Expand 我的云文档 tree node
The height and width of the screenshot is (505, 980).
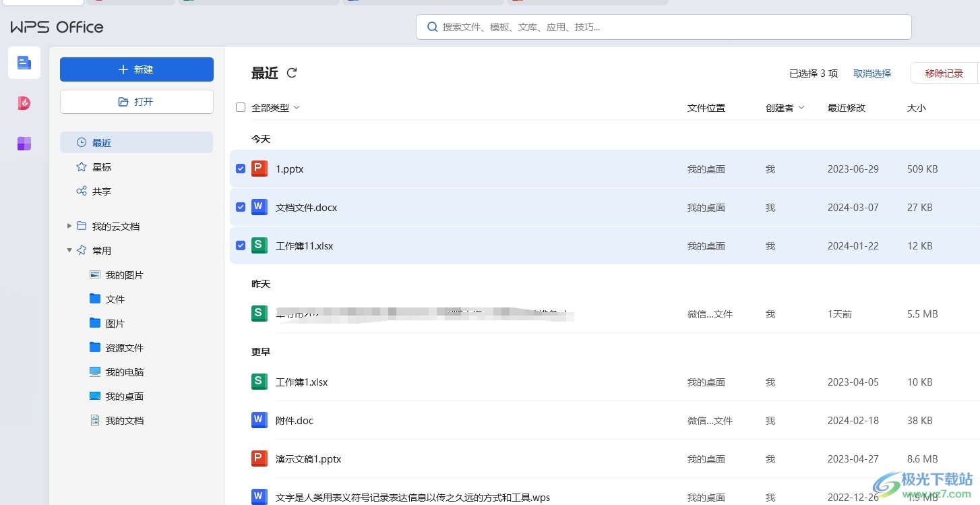pyautogui.click(x=69, y=226)
